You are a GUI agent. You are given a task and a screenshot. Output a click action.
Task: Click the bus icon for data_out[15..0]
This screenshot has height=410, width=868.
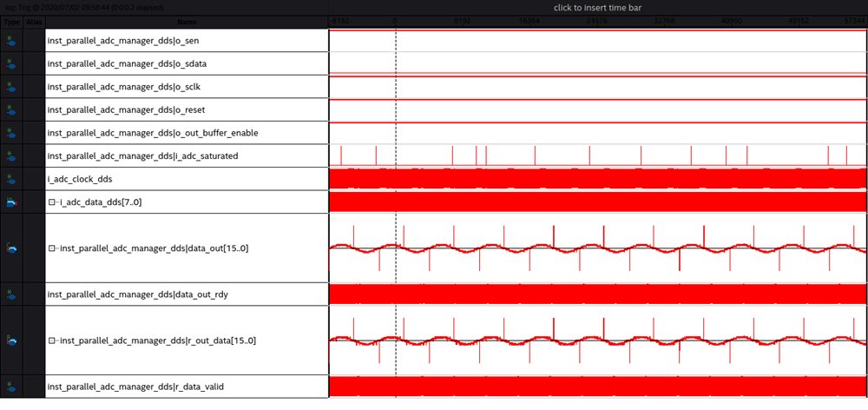11,248
